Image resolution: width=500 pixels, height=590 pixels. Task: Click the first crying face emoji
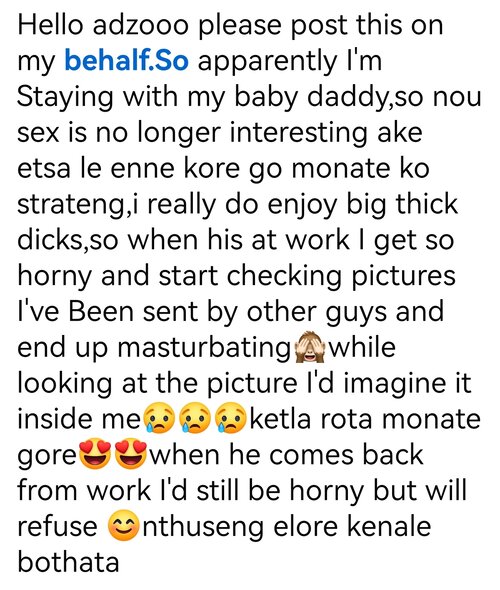(x=160, y=418)
